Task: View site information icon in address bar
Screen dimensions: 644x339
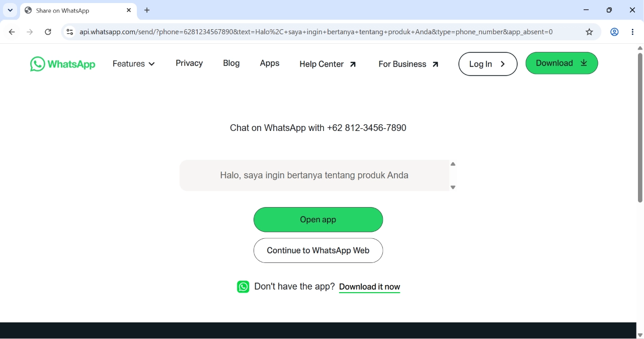Action: coord(70,32)
